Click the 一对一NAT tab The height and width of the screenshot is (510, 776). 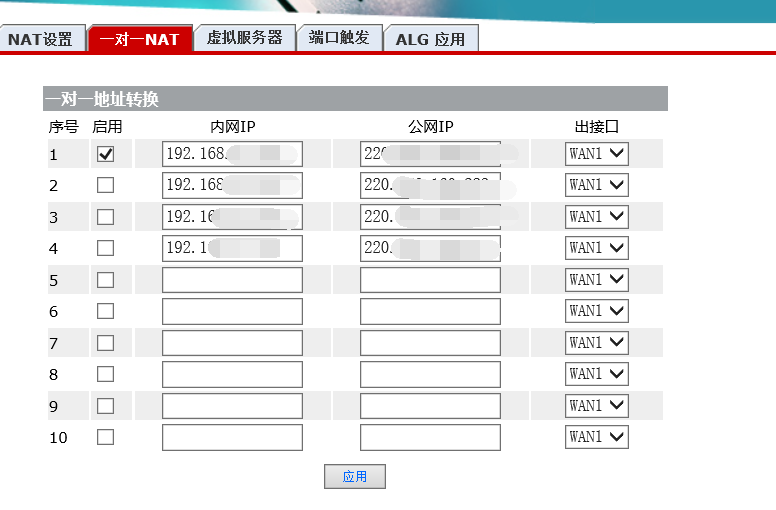click(x=139, y=39)
